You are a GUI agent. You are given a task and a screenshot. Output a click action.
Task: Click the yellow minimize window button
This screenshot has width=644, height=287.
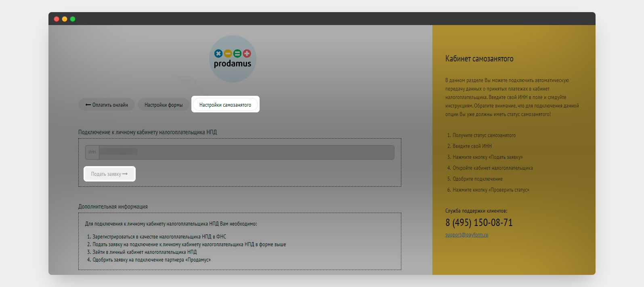pos(65,19)
